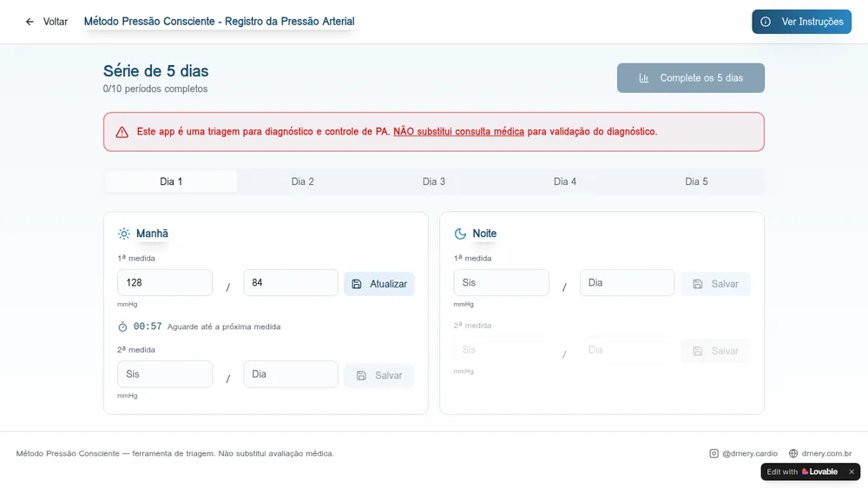Click the 00:57 countdown timer value

[x=148, y=326]
